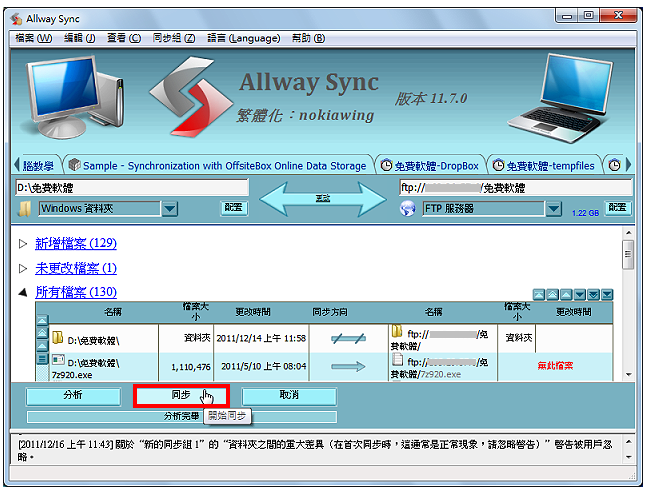
Task: Click the log panel scroll-up arrow
Action: point(629,442)
